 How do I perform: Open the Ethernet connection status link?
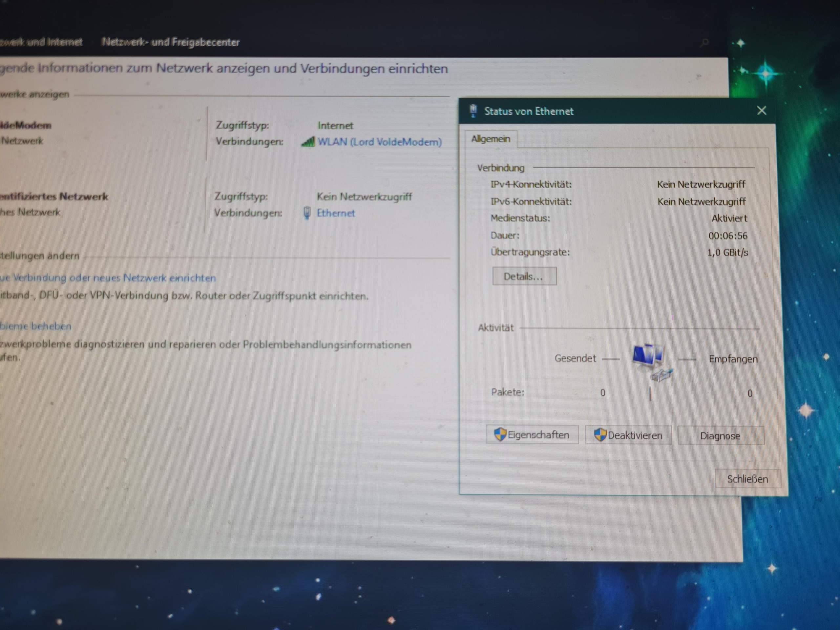[x=335, y=213]
